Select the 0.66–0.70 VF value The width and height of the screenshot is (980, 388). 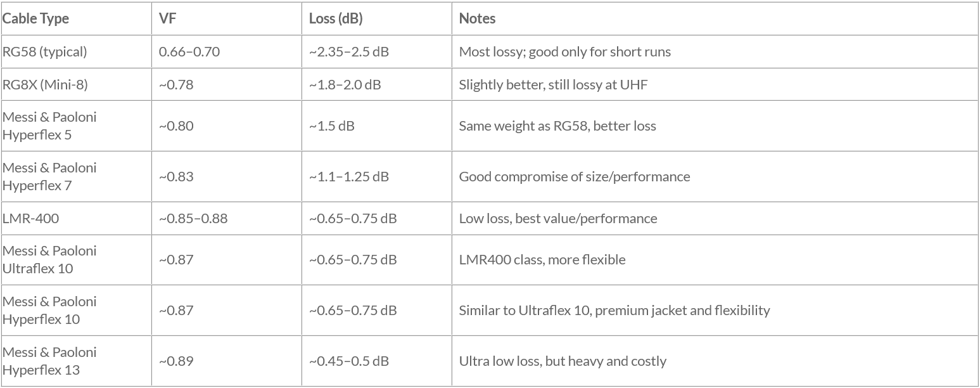[x=189, y=52]
